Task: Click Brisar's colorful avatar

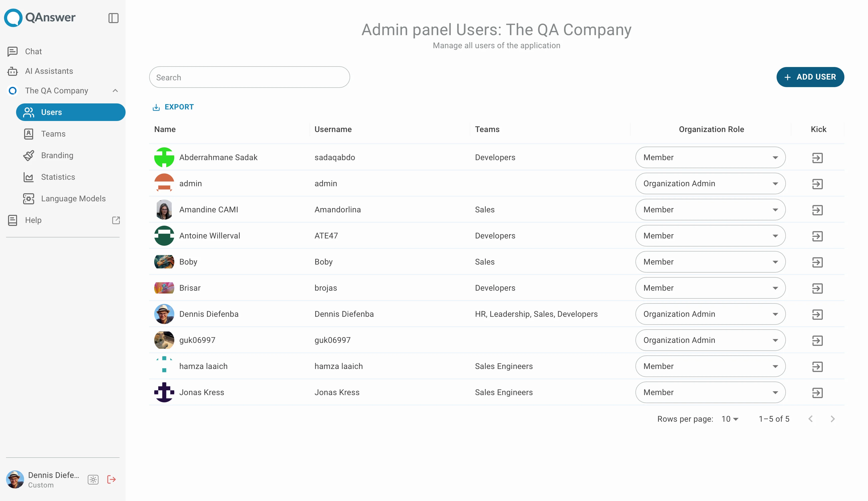Action: tap(164, 288)
